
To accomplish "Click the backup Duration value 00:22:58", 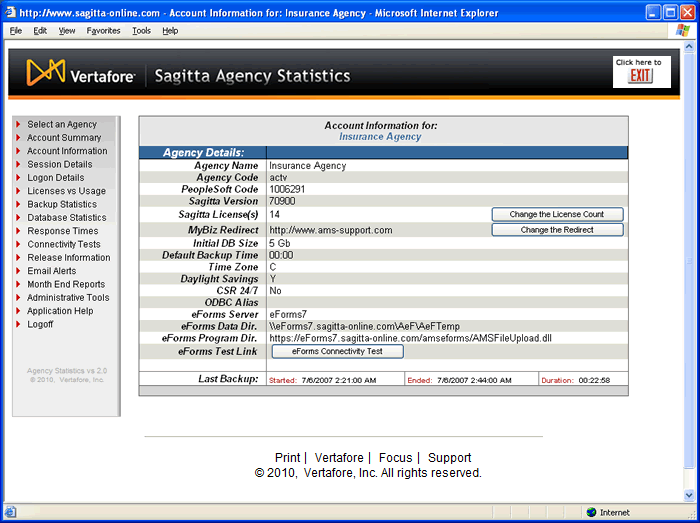I will coord(594,381).
